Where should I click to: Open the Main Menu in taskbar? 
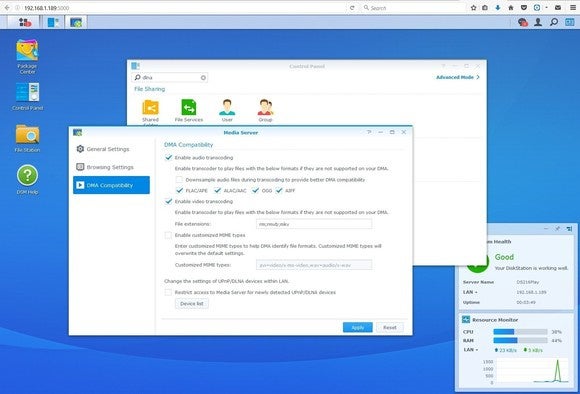(x=24, y=22)
